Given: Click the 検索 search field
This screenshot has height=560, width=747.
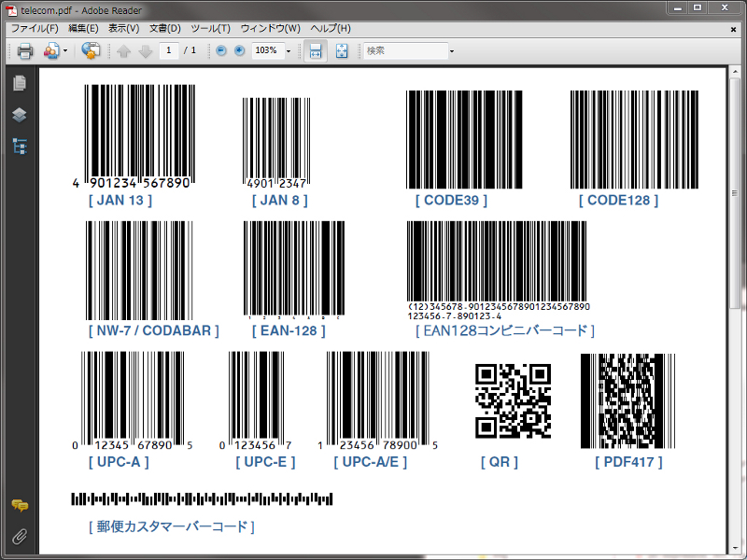Looking at the screenshot, I should click(x=406, y=50).
